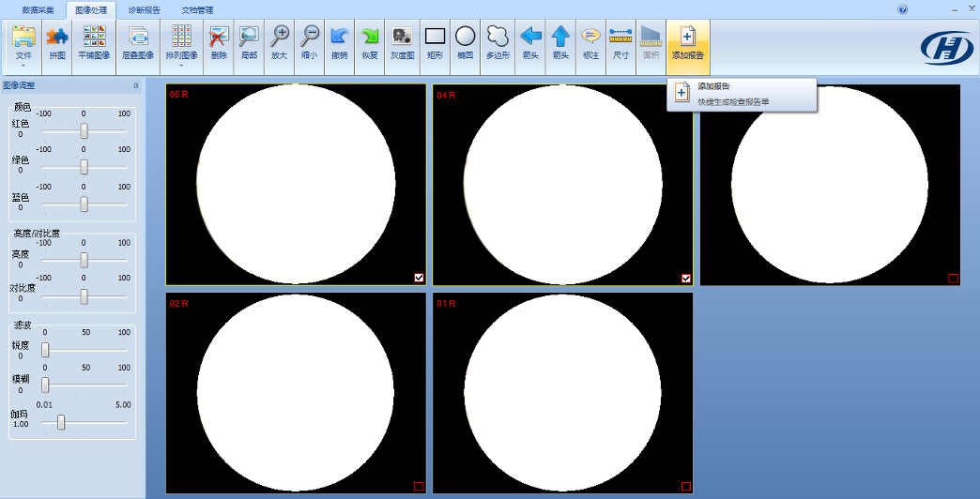
Task: Toggle the pin on 图像调整 panel
Action: pos(135,85)
